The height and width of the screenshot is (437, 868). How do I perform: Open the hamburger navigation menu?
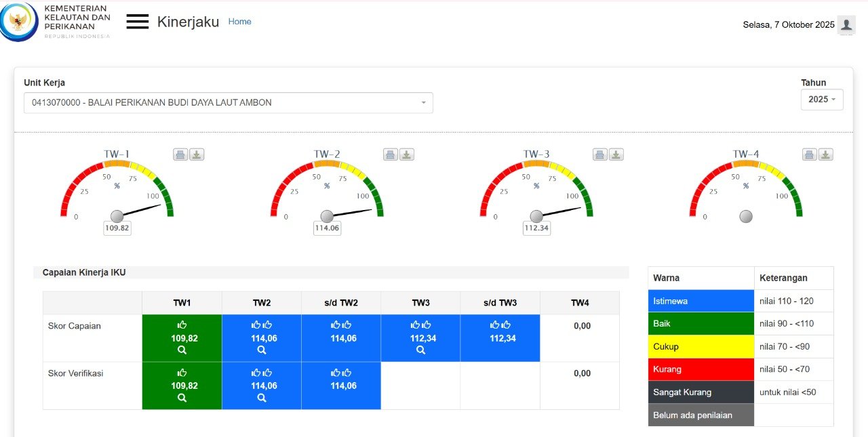(137, 22)
